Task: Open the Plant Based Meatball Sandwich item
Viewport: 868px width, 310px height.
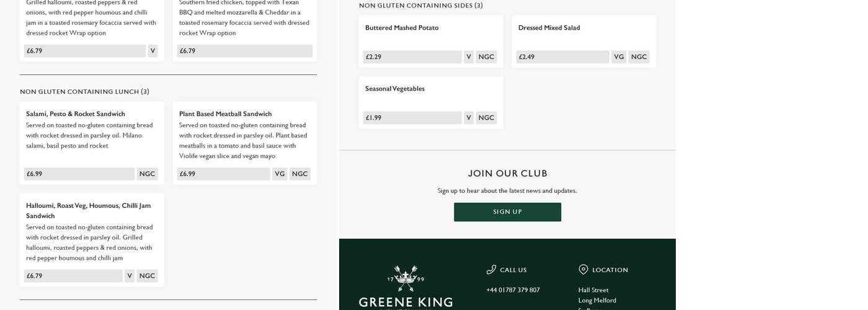Action: coord(225,114)
